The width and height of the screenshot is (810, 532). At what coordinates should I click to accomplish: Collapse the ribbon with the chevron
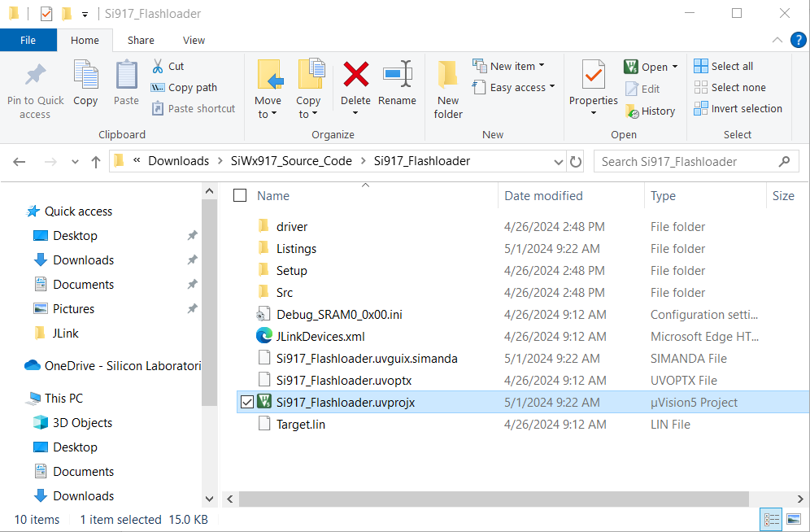[777, 40]
